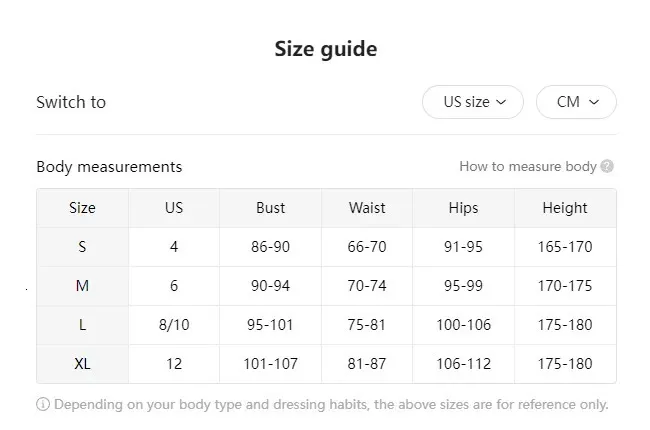Click the Bust column header

270,208
